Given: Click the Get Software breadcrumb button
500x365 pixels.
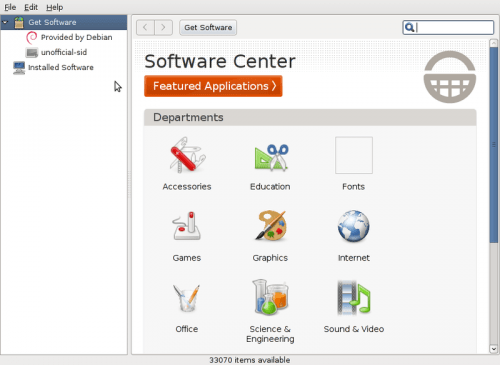Looking at the screenshot, I should click(208, 27).
